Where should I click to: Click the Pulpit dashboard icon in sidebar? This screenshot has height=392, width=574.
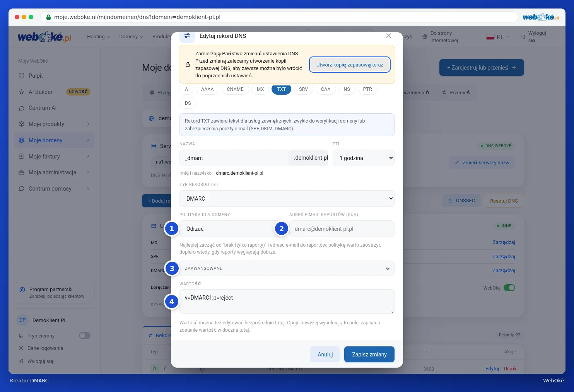point(21,76)
